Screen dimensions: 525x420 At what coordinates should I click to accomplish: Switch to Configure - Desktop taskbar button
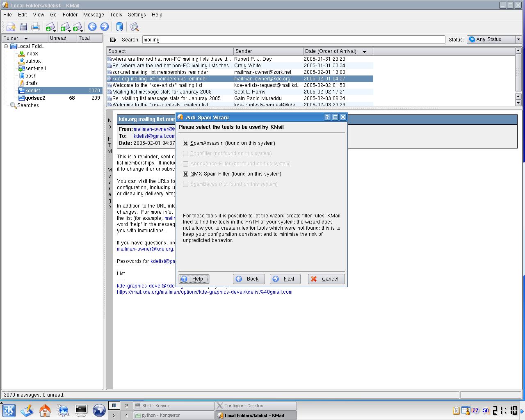coord(256,406)
